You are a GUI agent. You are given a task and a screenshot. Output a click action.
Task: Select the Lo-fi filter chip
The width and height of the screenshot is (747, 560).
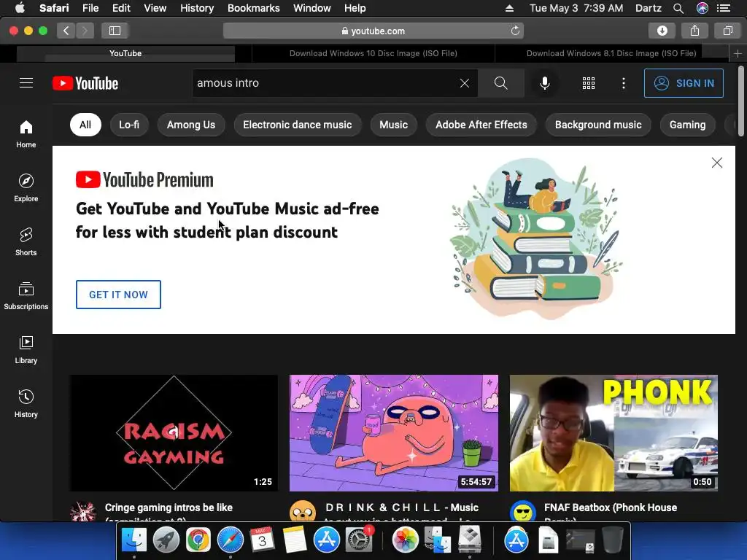point(129,125)
